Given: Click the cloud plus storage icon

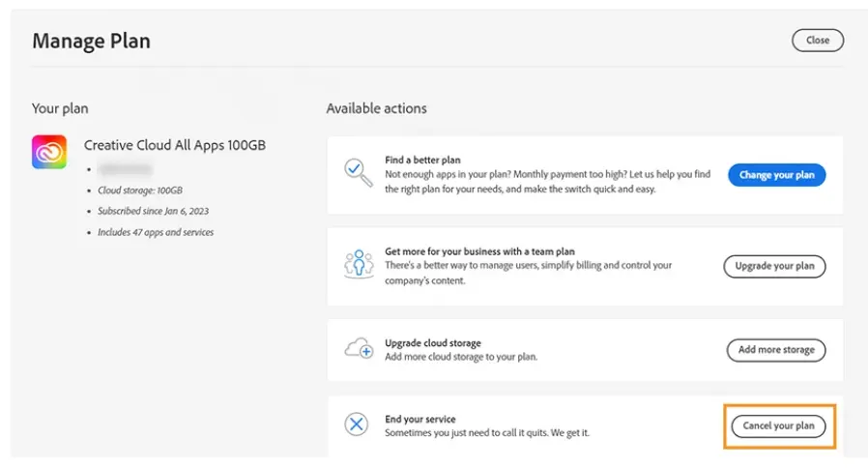Looking at the screenshot, I should 359,348.
